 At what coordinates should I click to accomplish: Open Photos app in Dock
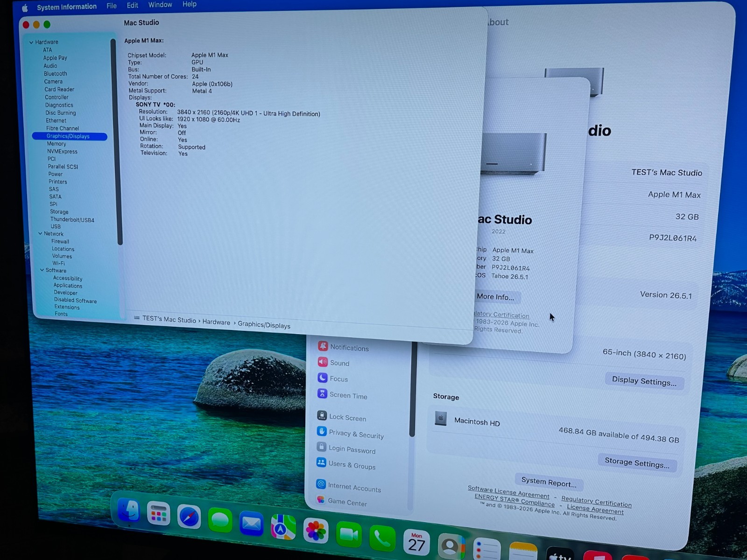click(316, 531)
